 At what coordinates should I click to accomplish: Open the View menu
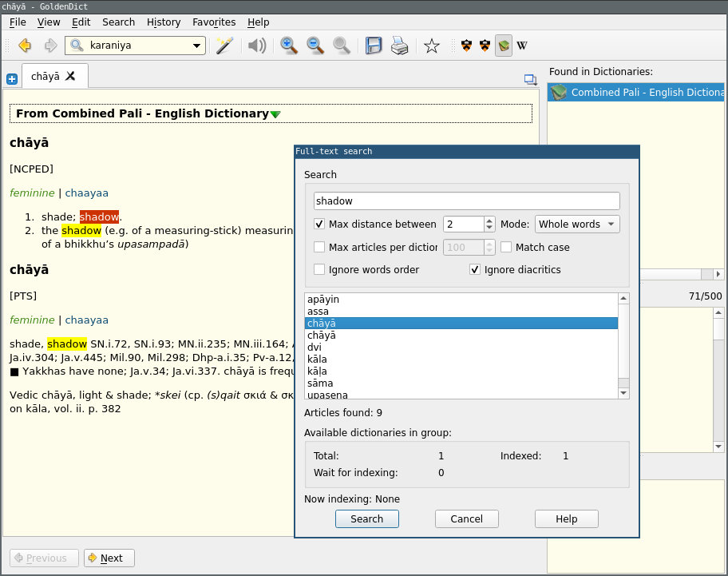point(49,22)
